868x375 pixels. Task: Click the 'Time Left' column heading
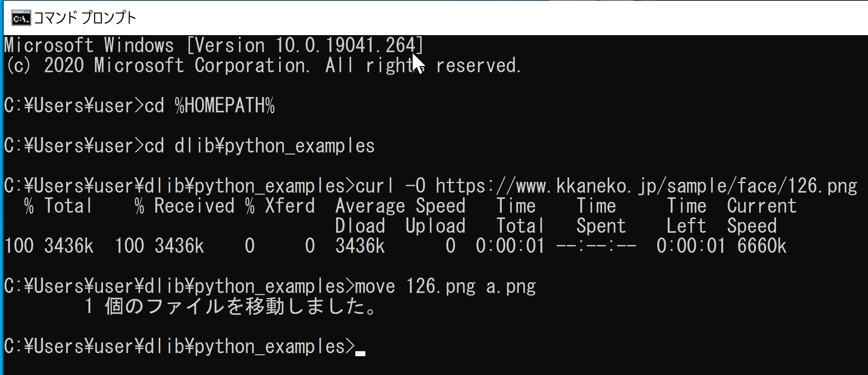click(686, 216)
